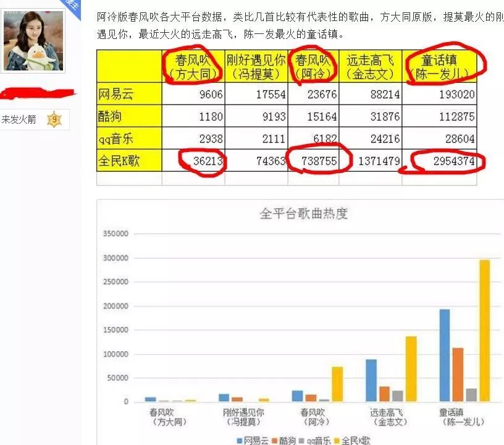This screenshot has width=504, height=445.
Task: Select the 童话镇(陈一发儿) column header
Action: pyautogui.click(x=439, y=67)
